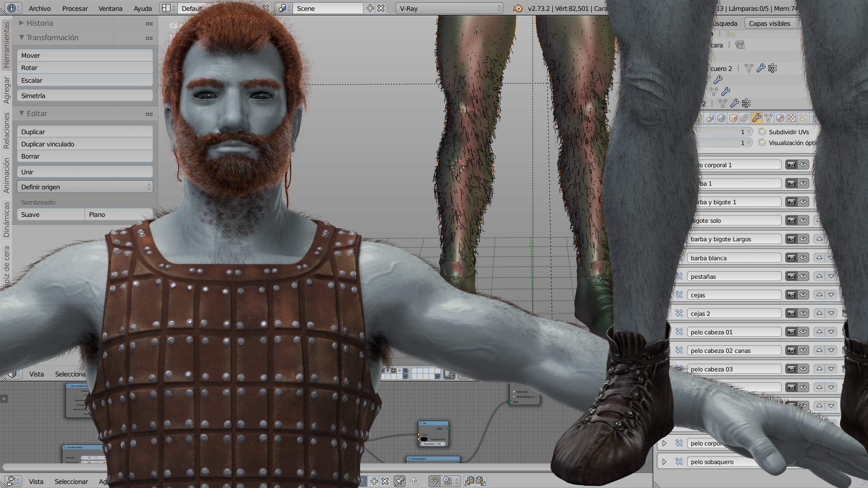The width and height of the screenshot is (868, 488).
Task: Open the Archivo menu
Action: 40,8
